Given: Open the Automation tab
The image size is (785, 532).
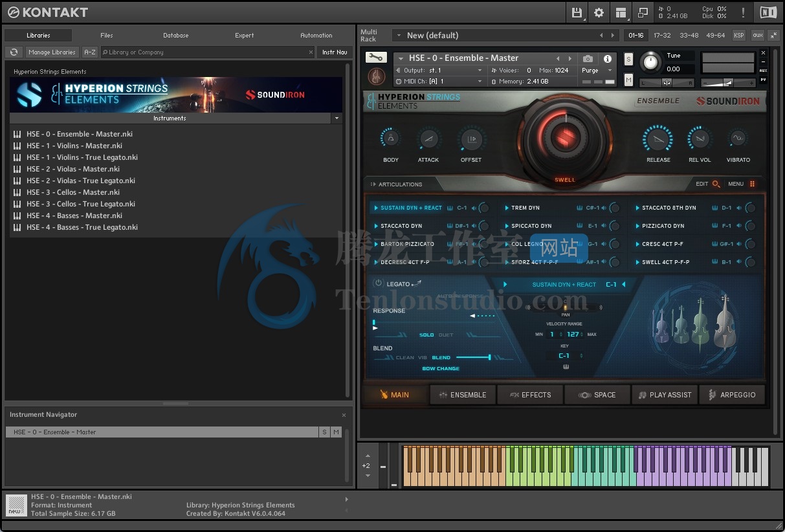Looking at the screenshot, I should [x=316, y=36].
